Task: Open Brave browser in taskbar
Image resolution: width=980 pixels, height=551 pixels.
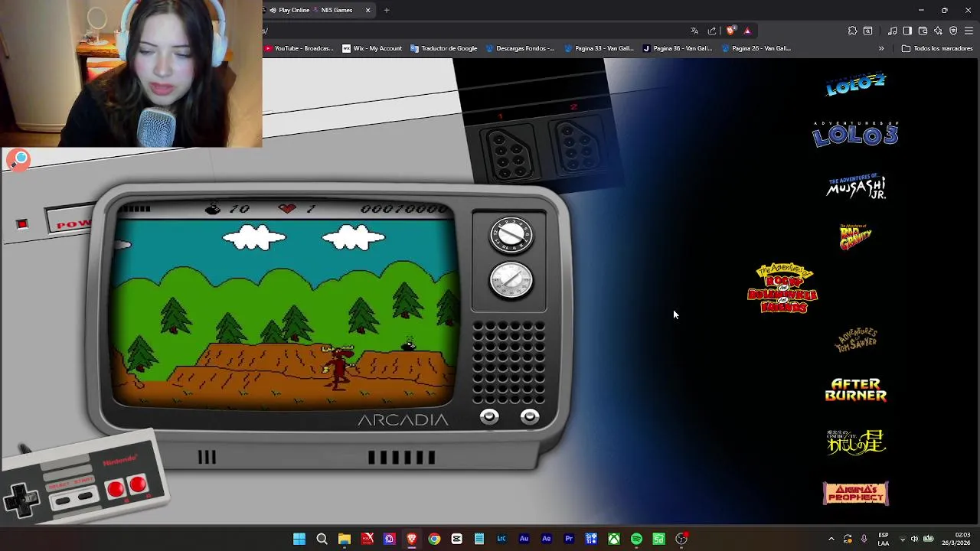Action: point(412,539)
